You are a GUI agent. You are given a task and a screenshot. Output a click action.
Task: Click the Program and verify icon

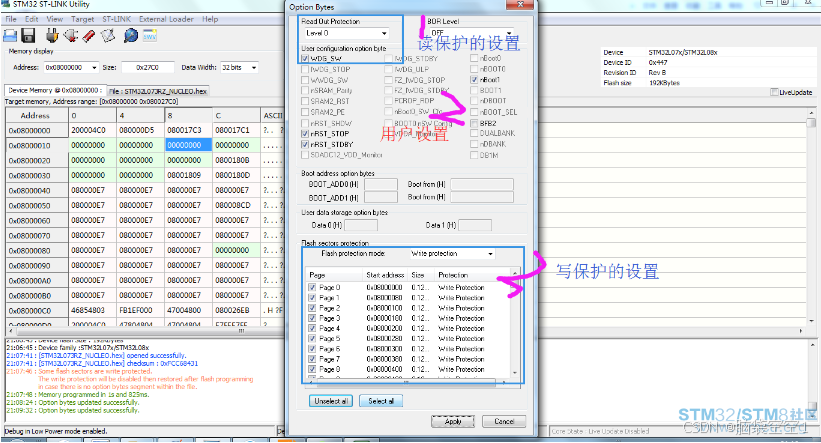(108, 36)
